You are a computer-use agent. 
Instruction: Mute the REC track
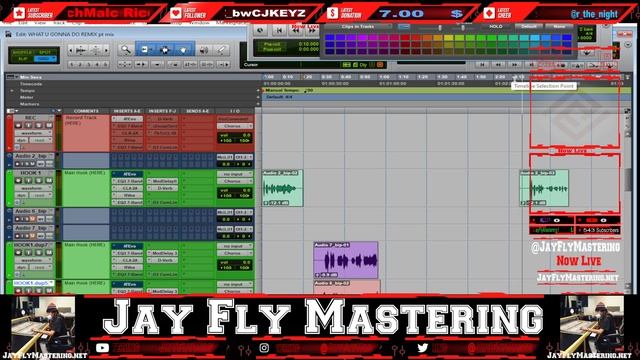49,125
